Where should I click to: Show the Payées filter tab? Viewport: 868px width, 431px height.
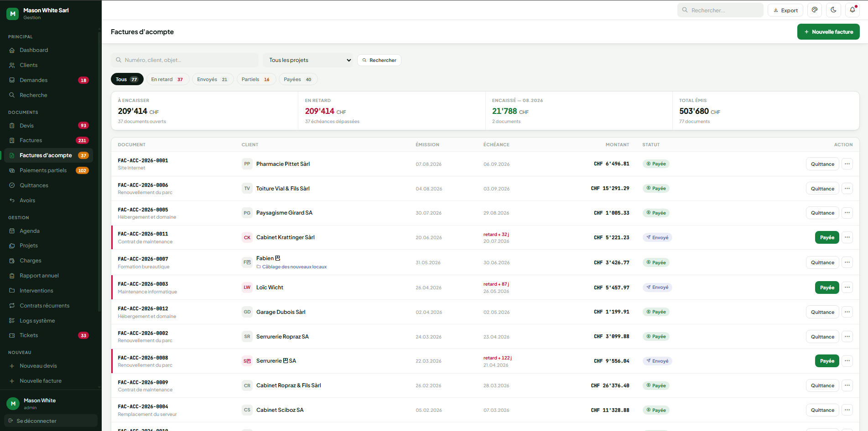298,79
